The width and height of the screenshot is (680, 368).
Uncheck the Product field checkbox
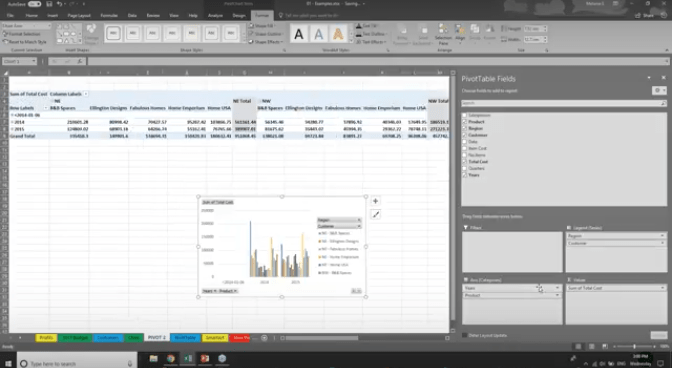pyautogui.click(x=464, y=122)
